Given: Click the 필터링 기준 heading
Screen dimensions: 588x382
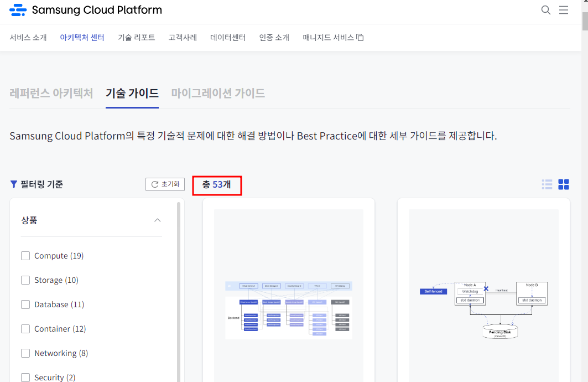Looking at the screenshot, I should point(41,184).
